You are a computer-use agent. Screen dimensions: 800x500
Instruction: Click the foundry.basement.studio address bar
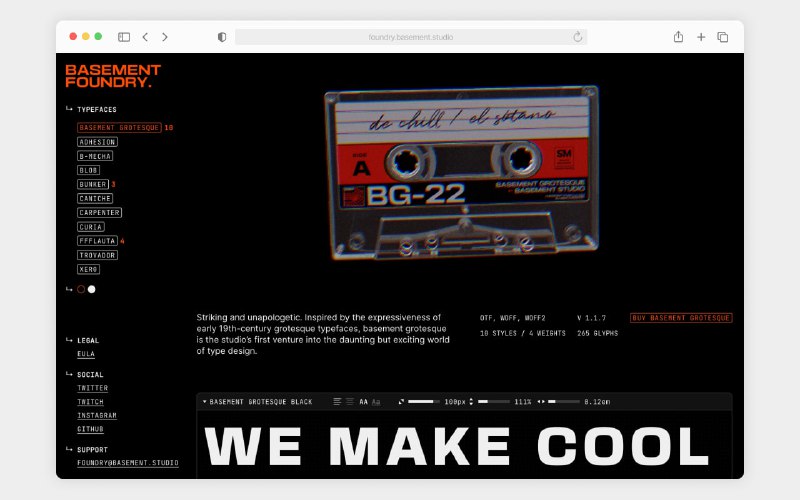click(x=411, y=37)
